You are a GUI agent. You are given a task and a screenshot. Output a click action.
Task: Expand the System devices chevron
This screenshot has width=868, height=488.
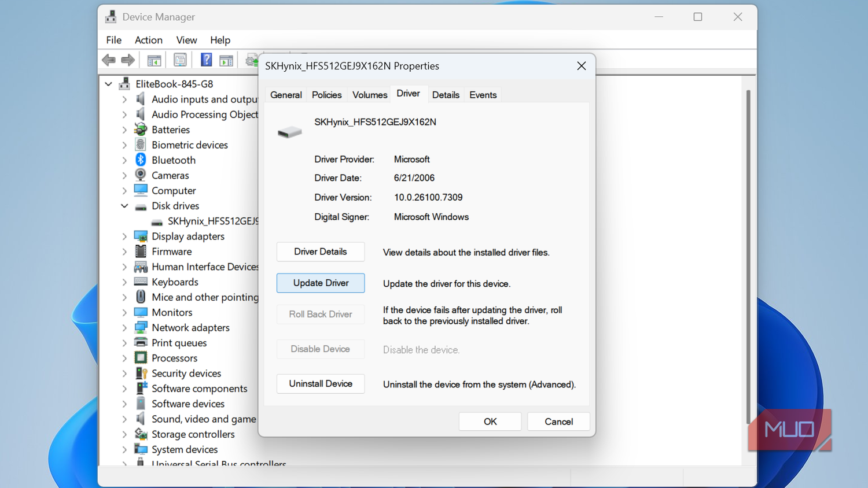124,449
